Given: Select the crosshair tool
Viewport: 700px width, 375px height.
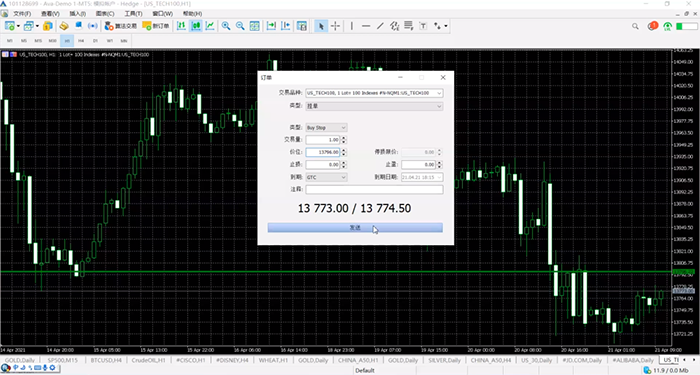Looking at the screenshot, I should (x=335, y=26).
